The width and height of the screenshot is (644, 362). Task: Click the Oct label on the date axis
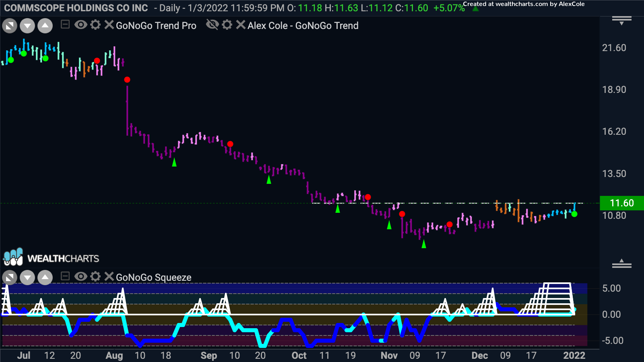coord(299,356)
